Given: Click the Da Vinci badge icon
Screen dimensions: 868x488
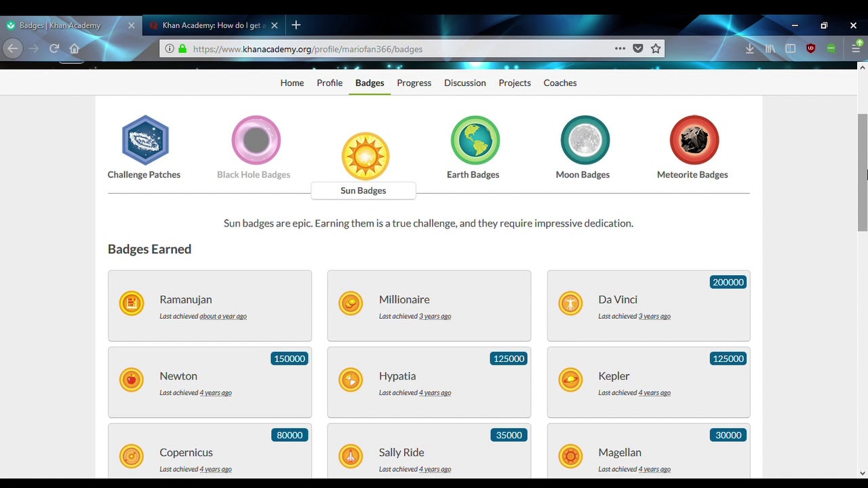Looking at the screenshot, I should click(x=570, y=303).
